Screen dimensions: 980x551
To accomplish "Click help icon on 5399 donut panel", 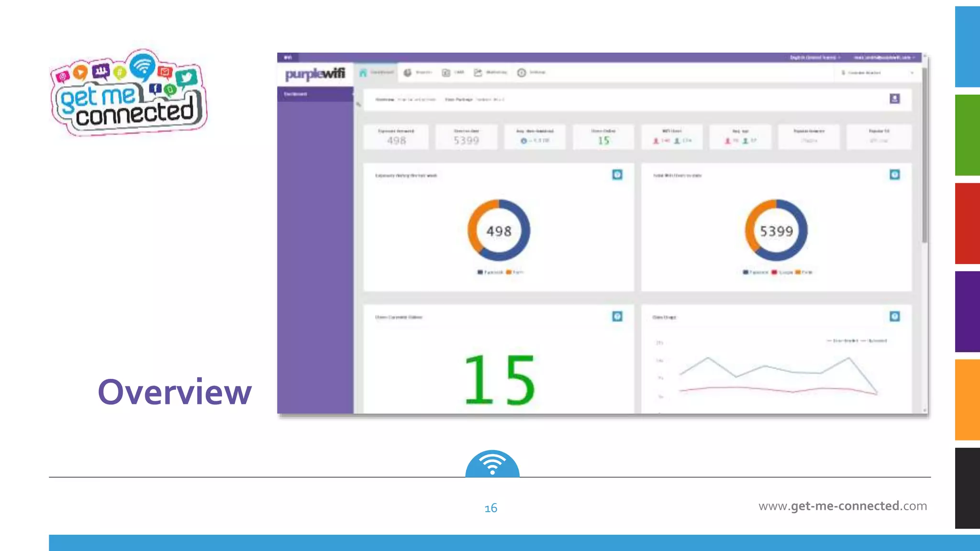I will [894, 175].
